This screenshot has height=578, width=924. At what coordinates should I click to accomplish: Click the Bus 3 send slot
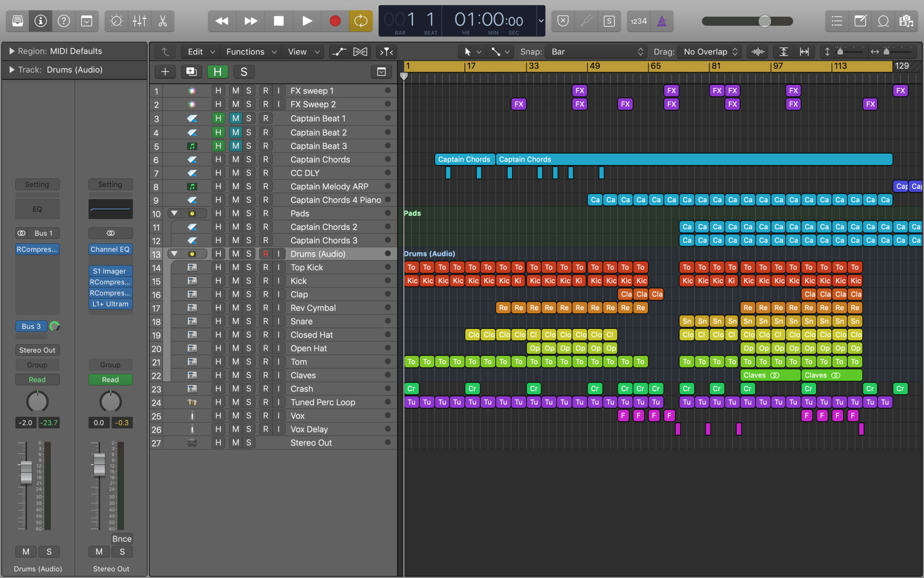pos(31,326)
